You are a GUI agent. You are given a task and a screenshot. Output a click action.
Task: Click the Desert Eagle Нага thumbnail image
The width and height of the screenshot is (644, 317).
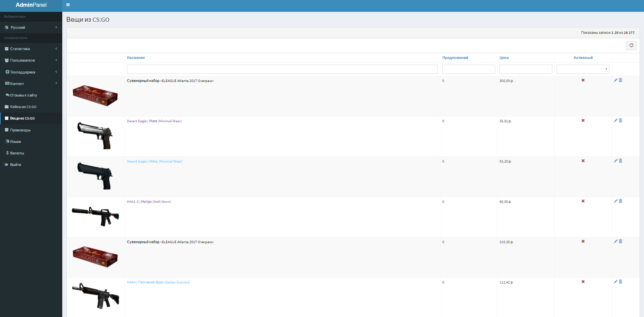[95, 135]
